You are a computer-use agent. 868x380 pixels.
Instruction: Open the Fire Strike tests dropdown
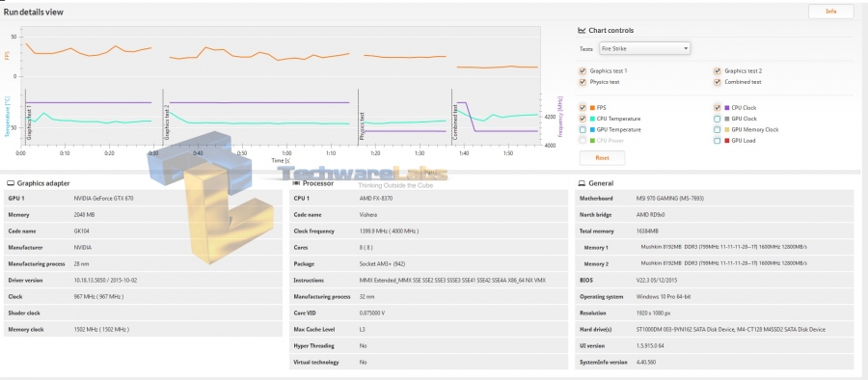(644, 49)
